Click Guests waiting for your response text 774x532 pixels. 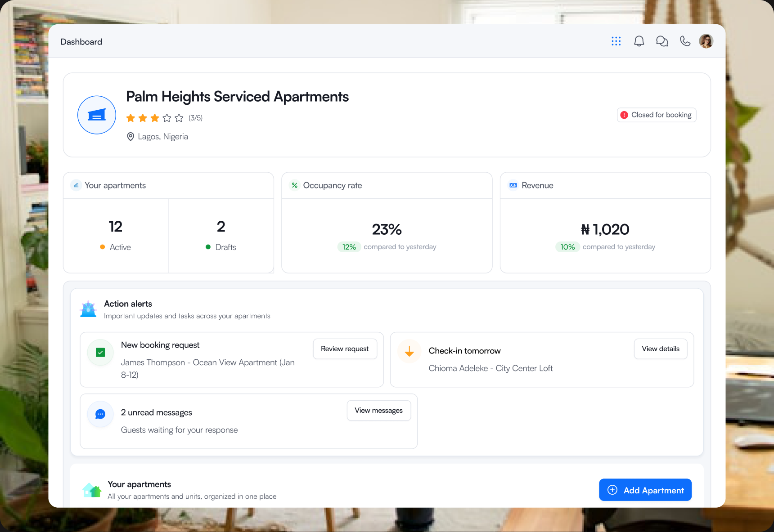click(x=179, y=430)
